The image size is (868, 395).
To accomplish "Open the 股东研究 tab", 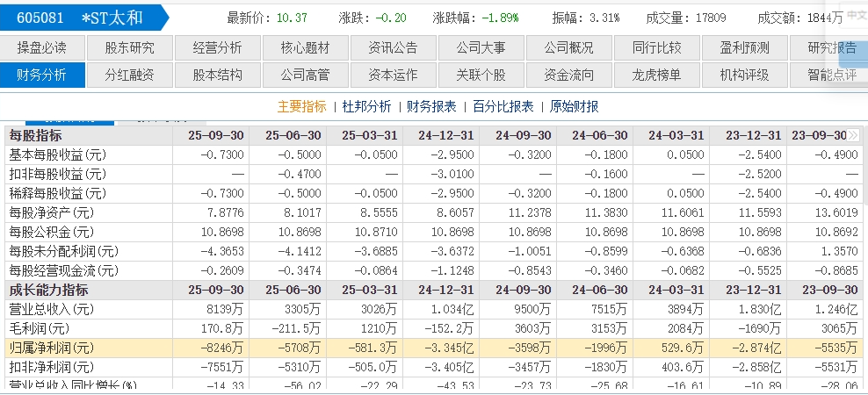I will click(129, 47).
